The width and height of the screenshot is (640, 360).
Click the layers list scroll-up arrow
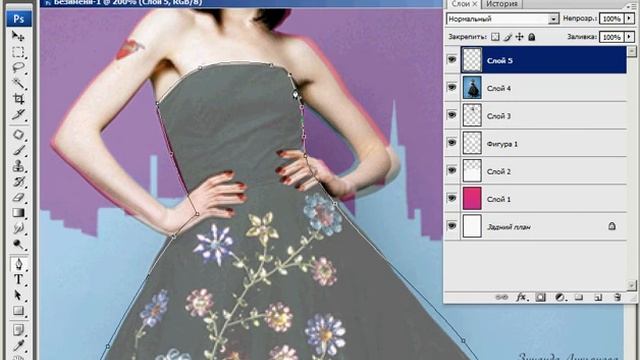[631, 51]
